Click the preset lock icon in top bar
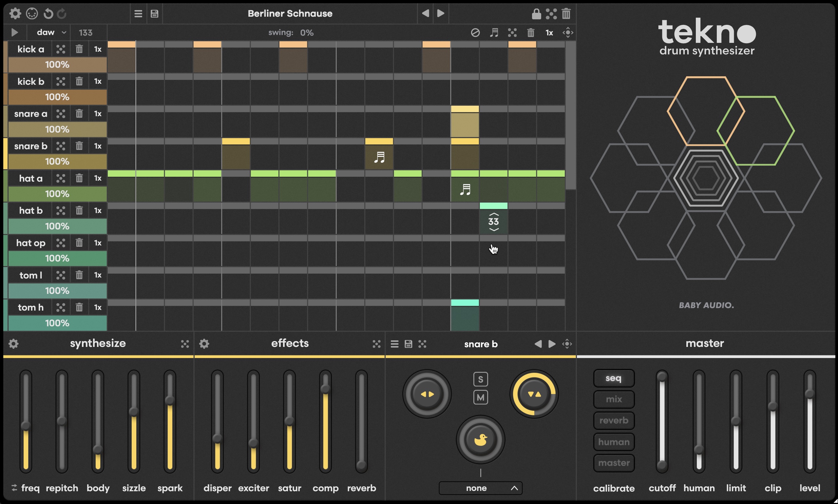 tap(536, 14)
